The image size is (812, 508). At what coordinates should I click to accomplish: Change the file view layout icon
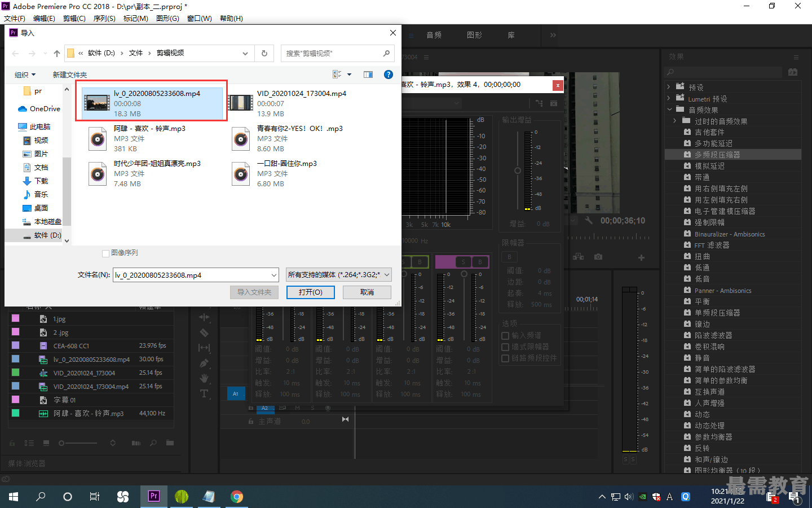pos(337,75)
